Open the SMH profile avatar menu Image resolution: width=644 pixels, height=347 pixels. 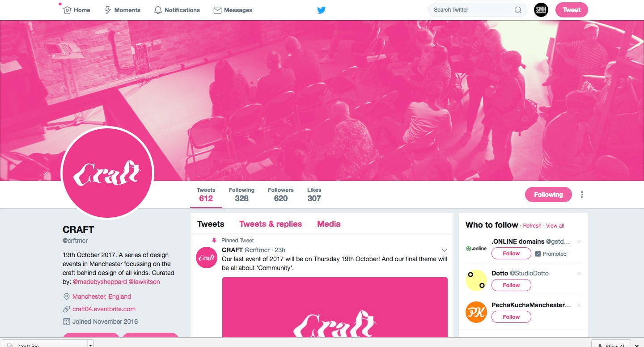pyautogui.click(x=541, y=10)
